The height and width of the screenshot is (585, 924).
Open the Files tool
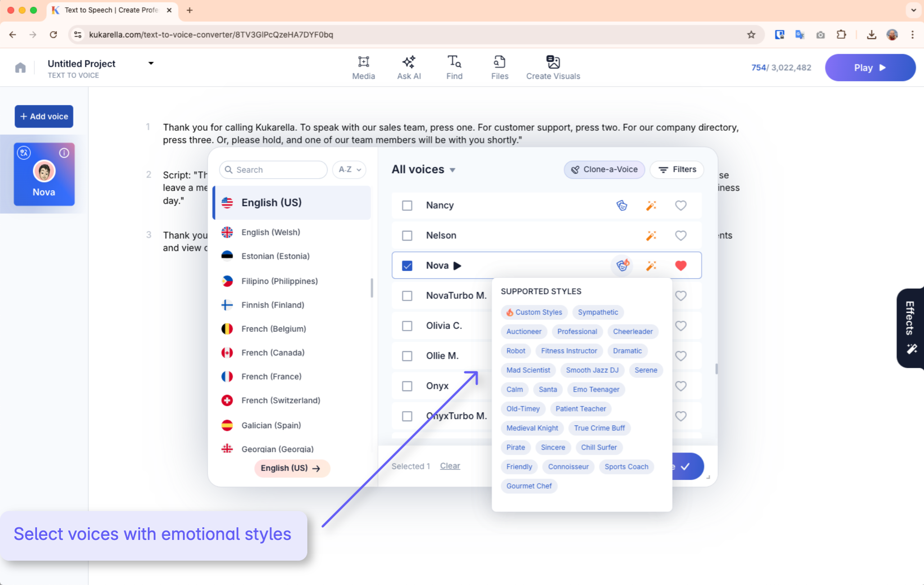(x=500, y=68)
